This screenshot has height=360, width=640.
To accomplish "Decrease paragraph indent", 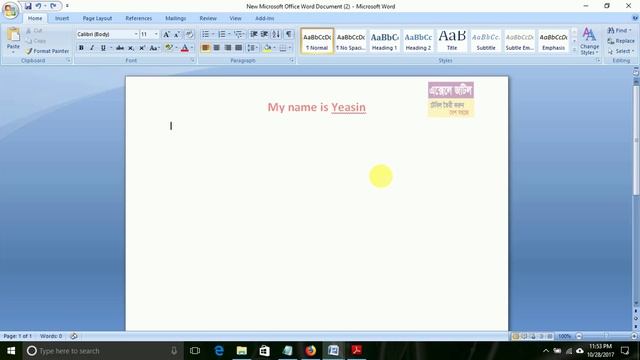I will tap(253, 34).
